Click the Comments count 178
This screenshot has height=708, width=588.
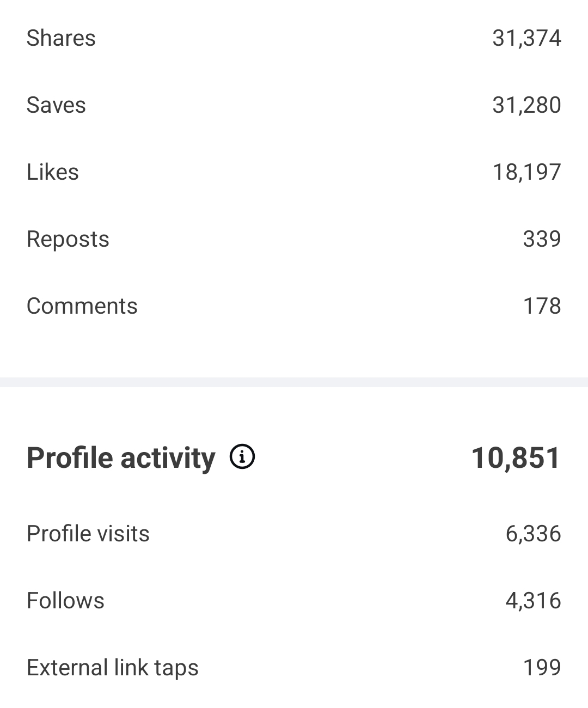(542, 306)
